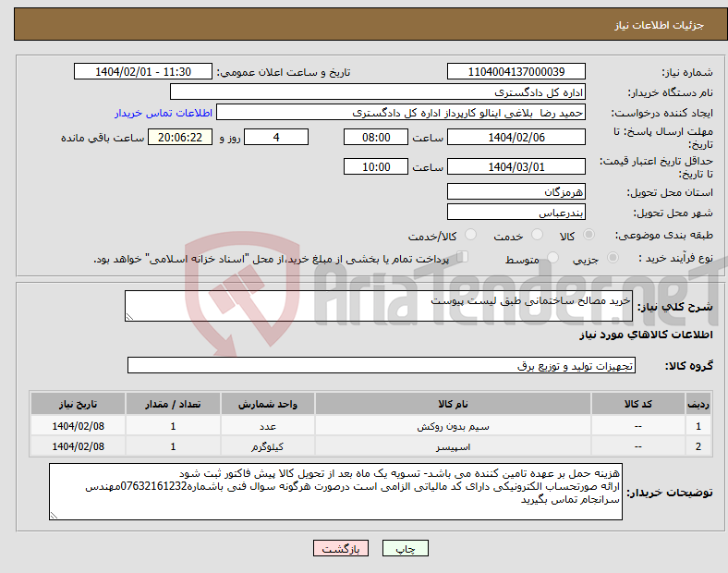The height and width of the screenshot is (573, 728).
Task: Click the announcement date field 1404/02/01 - 11:30
Action: pos(143,71)
